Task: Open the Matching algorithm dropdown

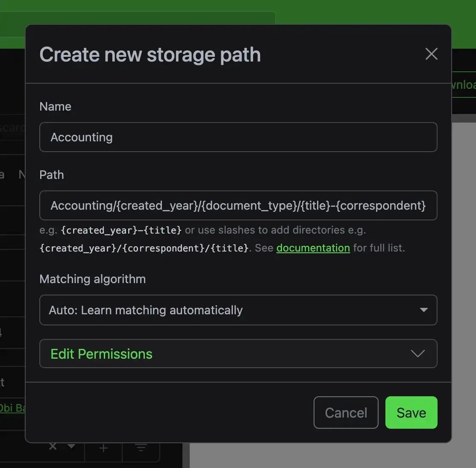Action: click(x=238, y=310)
